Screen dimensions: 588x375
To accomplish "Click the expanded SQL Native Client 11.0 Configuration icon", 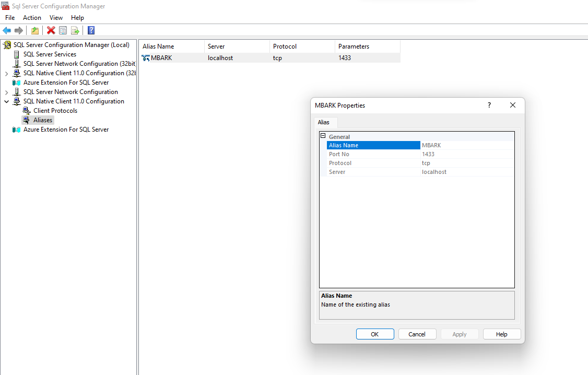I will 17,101.
